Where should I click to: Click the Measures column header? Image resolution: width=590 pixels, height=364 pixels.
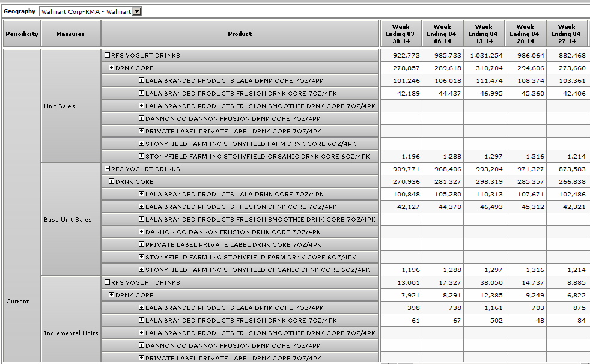click(x=70, y=34)
